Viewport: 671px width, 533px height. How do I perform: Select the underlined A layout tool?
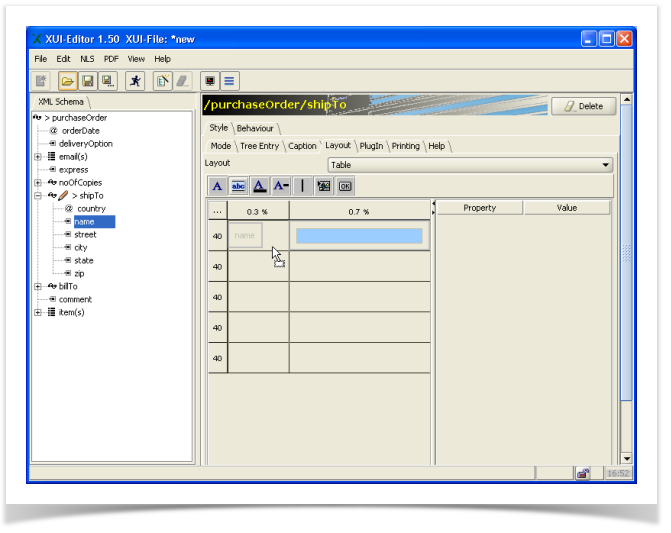[259, 186]
